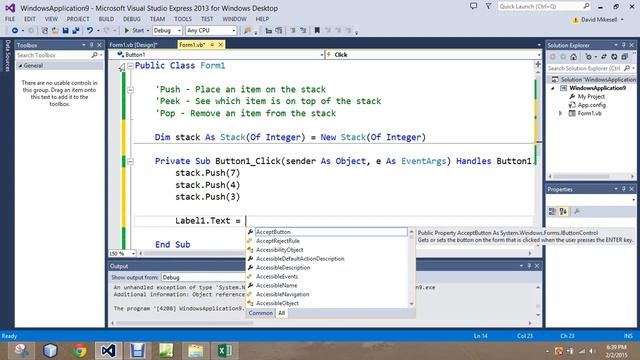Viewport: 640px width, 360px height.
Task: Click the Home icon in Solution Explorer
Action: tap(573, 57)
